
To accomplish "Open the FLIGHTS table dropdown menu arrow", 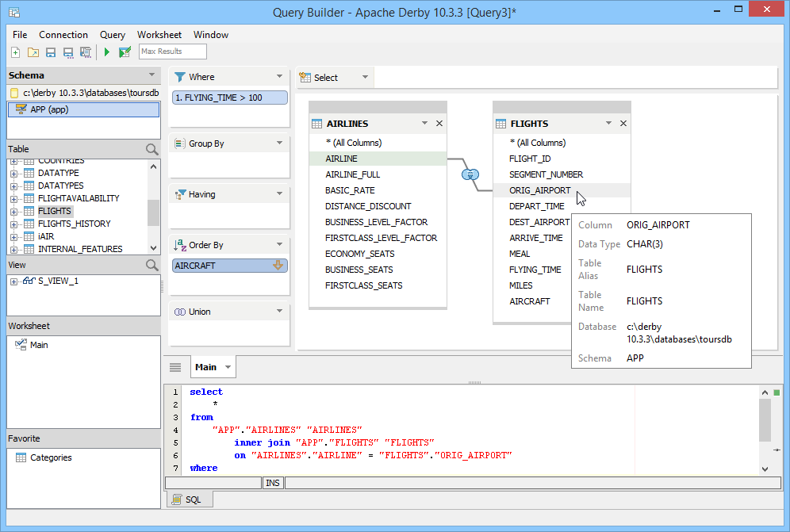I will tap(608, 124).
